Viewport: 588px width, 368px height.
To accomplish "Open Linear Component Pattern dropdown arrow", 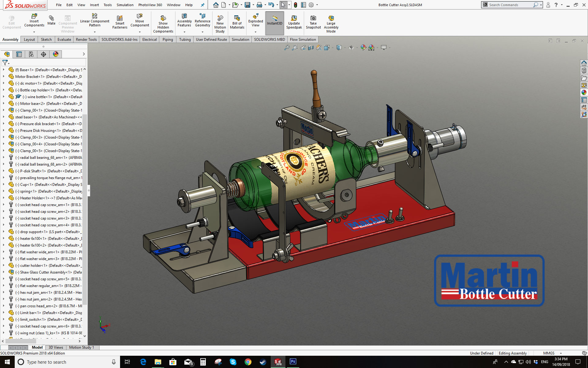I will point(95,32).
